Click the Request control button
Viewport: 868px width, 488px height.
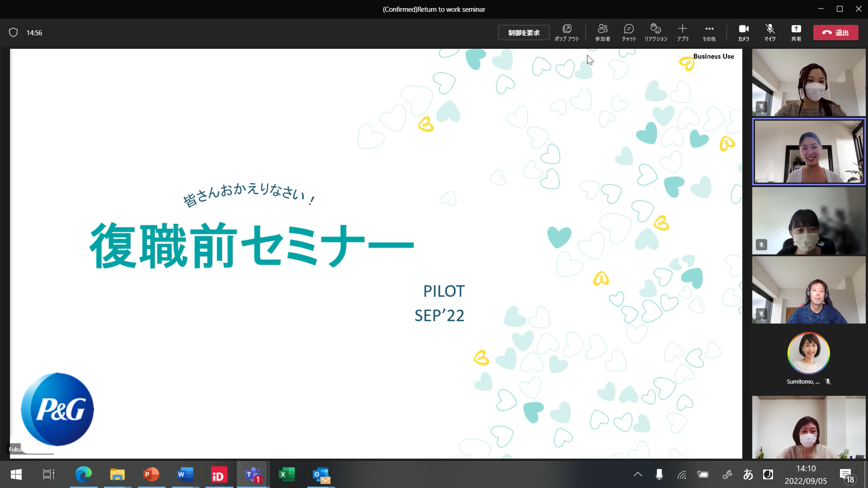[x=523, y=33]
